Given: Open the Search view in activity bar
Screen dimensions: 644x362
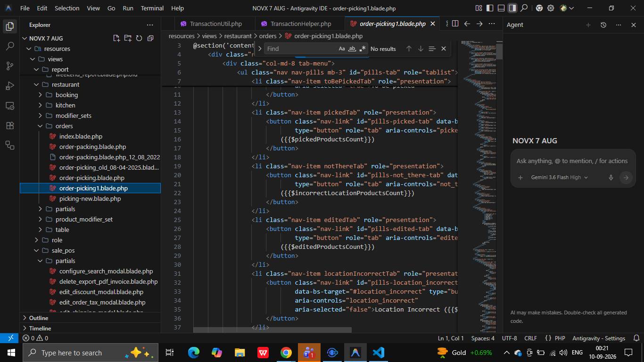Looking at the screenshot, I should 10,46.
